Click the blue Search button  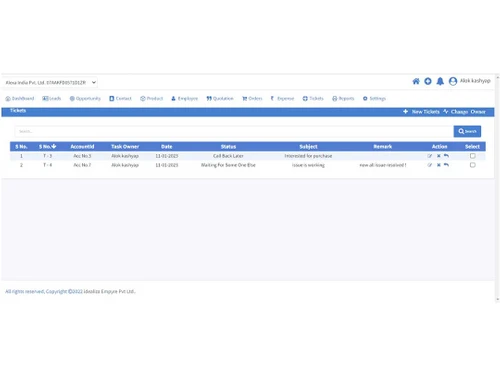point(467,131)
